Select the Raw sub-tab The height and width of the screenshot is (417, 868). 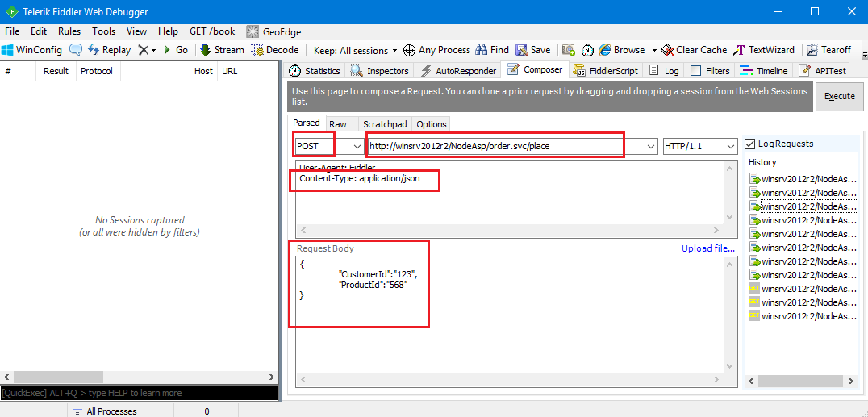coord(338,124)
